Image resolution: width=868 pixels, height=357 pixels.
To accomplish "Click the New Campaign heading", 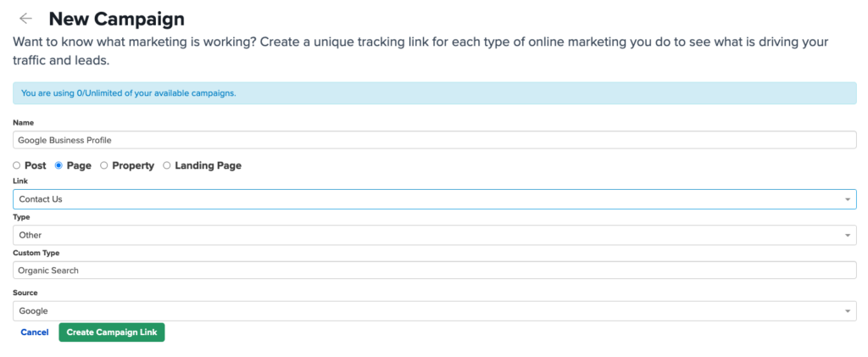I will point(117,19).
